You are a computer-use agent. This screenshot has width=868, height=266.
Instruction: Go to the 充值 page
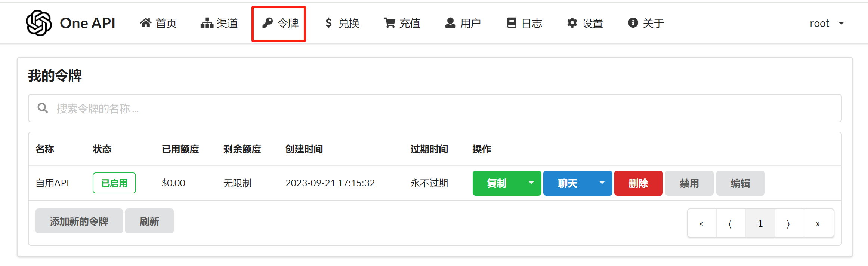[x=402, y=23]
